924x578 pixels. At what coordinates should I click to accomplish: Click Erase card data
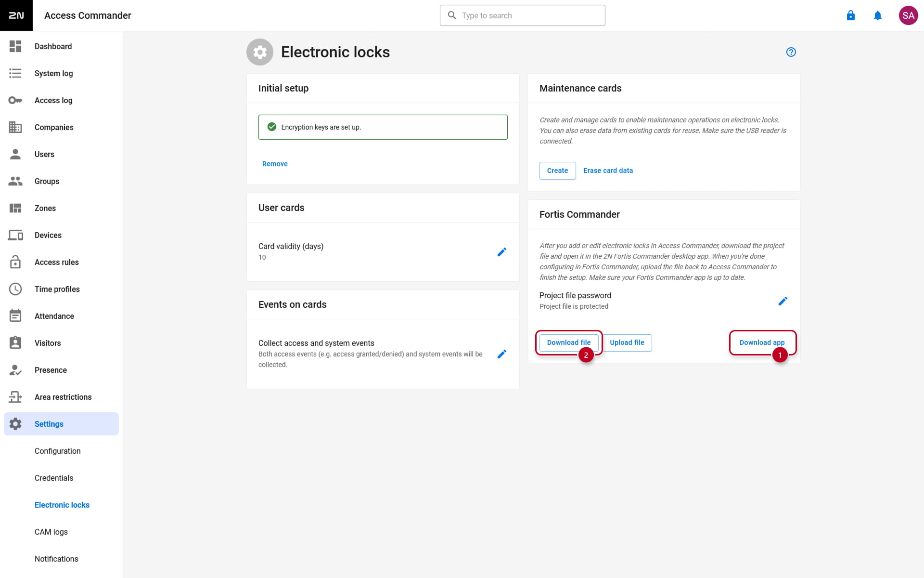coord(608,171)
